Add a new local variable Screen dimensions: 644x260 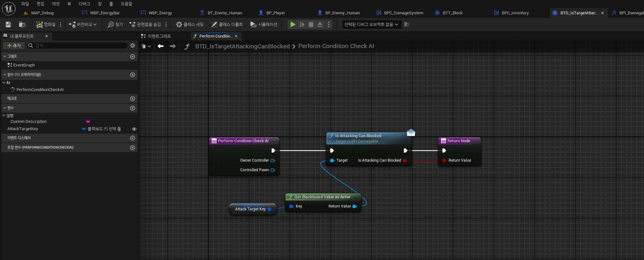click(133, 148)
